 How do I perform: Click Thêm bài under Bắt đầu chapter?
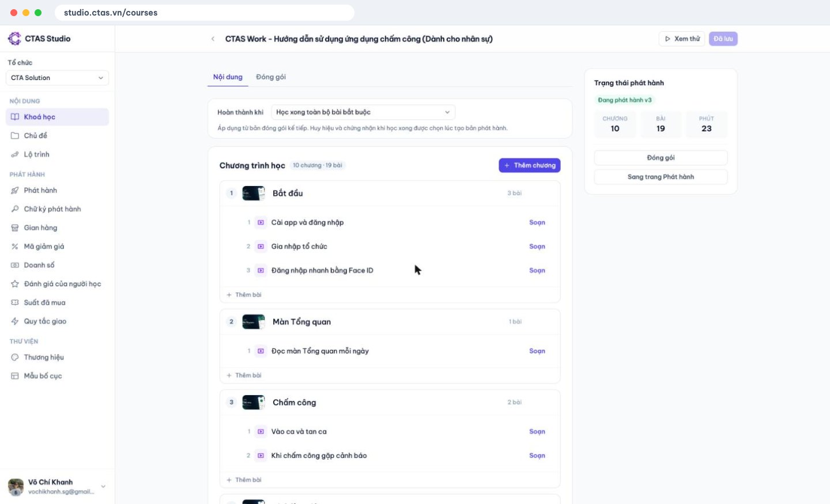click(x=244, y=295)
